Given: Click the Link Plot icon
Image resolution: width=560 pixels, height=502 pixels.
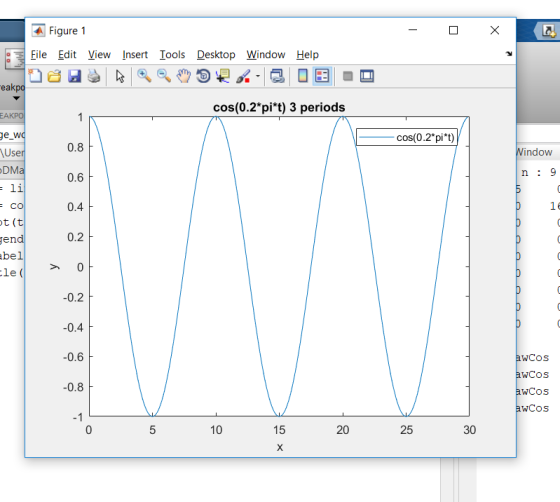Looking at the screenshot, I should (x=277, y=76).
